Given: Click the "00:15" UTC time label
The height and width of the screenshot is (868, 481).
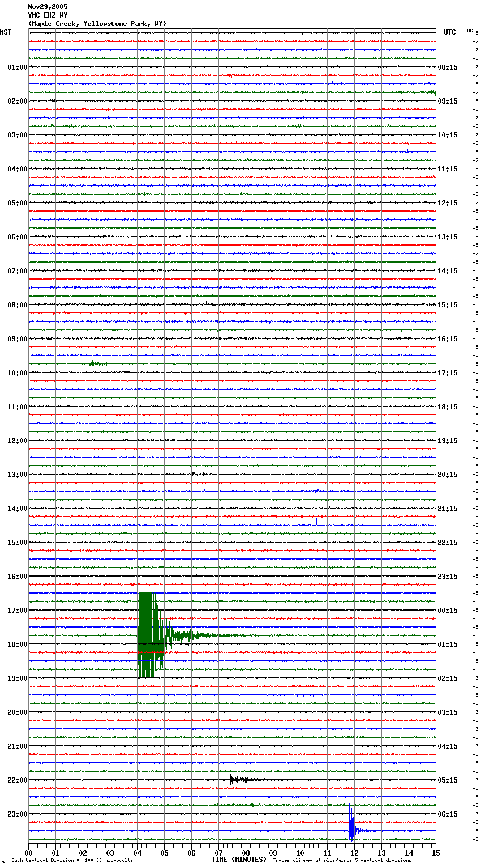Looking at the screenshot, I should click(x=448, y=611).
